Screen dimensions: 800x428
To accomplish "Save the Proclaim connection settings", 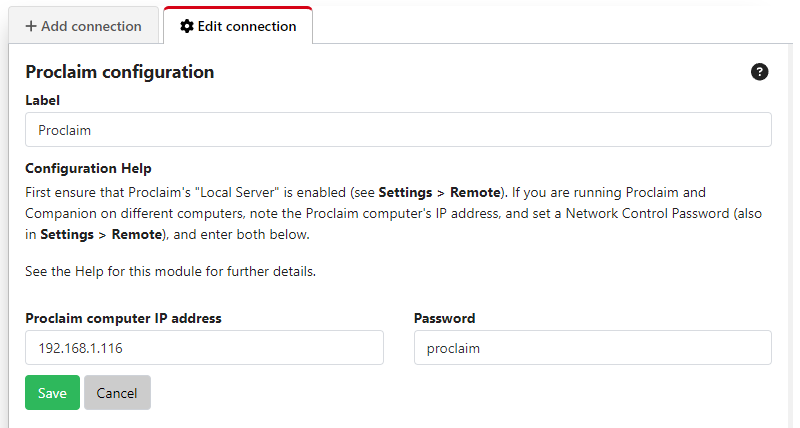I will [x=52, y=393].
